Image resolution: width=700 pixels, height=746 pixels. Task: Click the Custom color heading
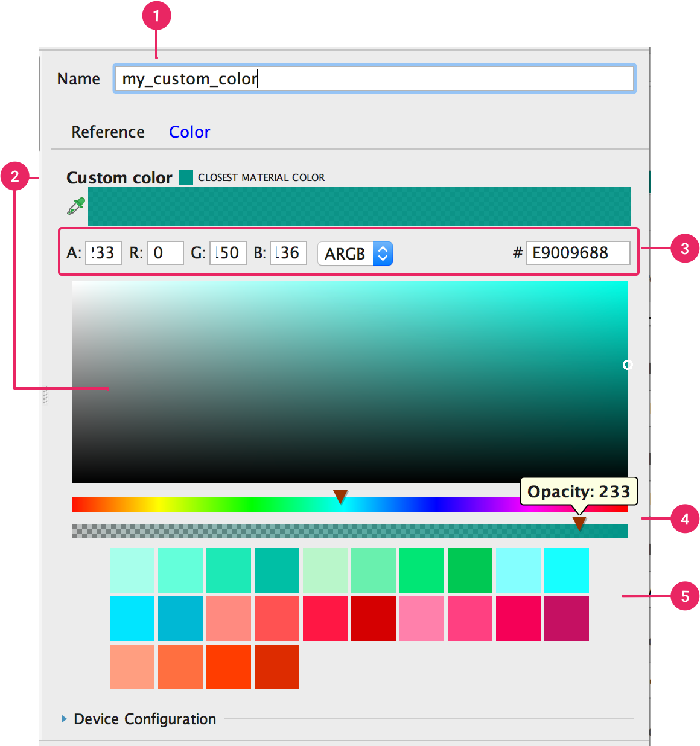pyautogui.click(x=119, y=177)
